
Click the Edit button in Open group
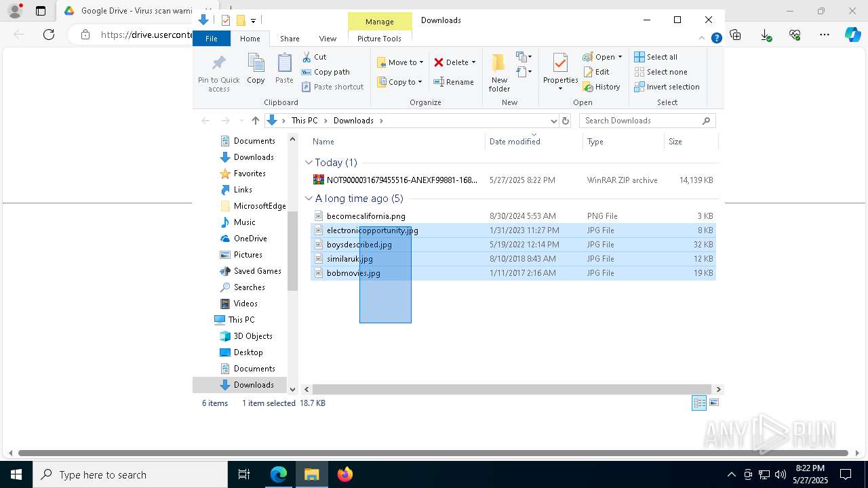596,72
